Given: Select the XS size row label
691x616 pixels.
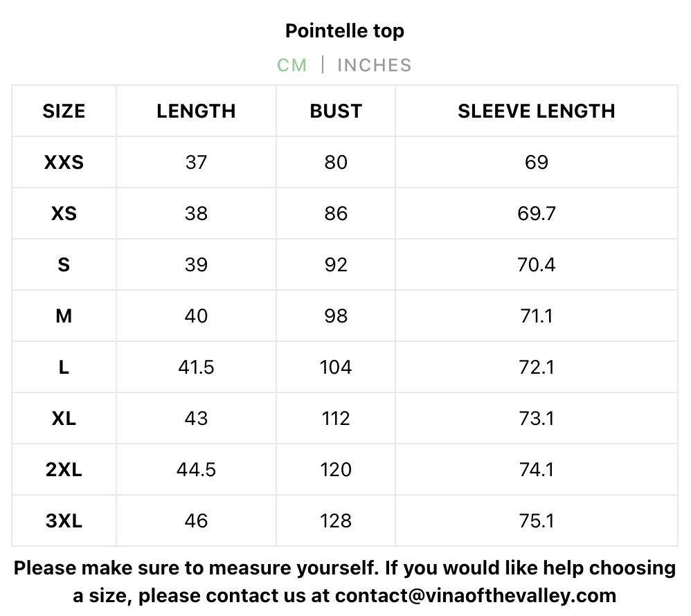Looking at the screenshot, I should [x=64, y=213].
